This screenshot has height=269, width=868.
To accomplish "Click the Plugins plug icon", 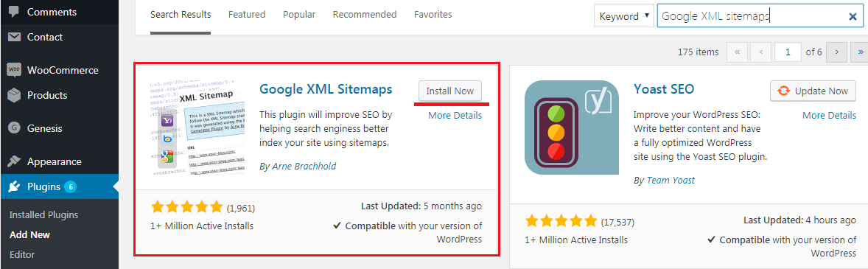I will point(15,187).
